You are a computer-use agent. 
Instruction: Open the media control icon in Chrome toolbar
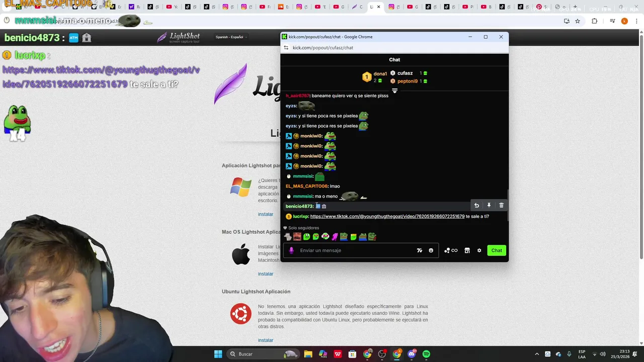tap(612, 21)
